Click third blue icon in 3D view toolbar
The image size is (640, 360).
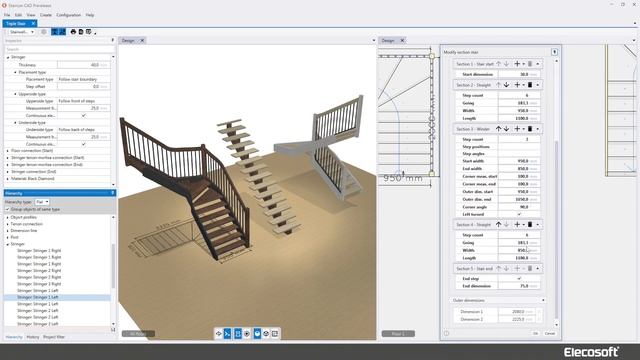pos(238,334)
